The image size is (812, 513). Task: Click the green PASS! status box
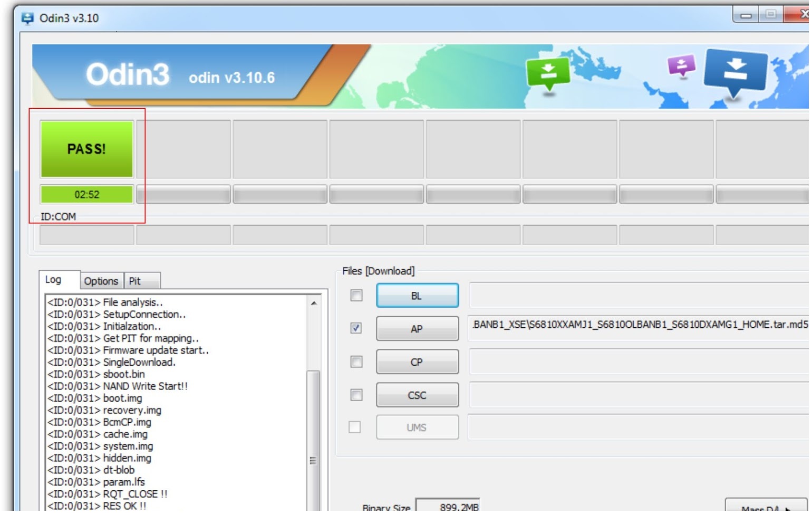pyautogui.click(x=87, y=149)
